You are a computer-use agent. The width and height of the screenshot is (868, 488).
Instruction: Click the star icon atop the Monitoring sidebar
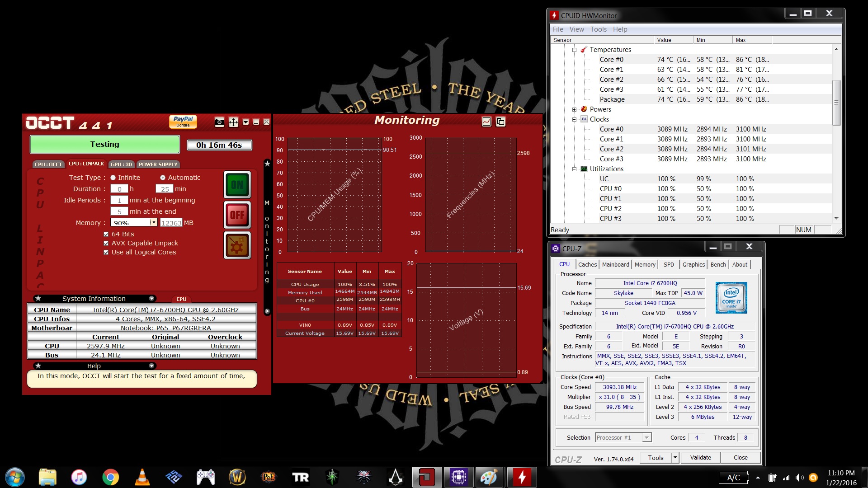click(267, 163)
